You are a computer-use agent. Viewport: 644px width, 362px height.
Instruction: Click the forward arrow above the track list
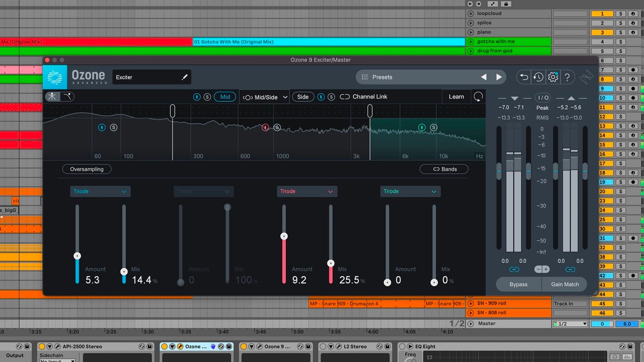point(478,4)
